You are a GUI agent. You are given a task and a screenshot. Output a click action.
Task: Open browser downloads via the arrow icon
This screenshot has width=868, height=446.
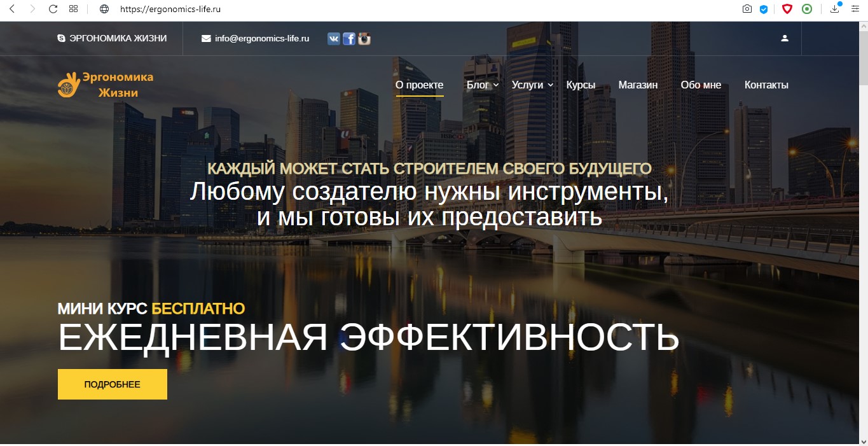point(834,9)
